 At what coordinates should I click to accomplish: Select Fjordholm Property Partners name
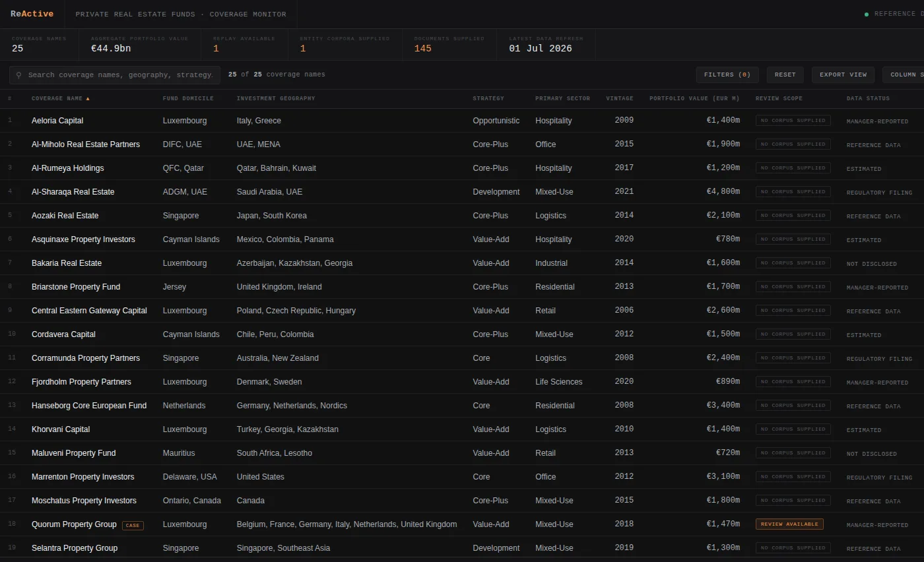[x=81, y=382]
